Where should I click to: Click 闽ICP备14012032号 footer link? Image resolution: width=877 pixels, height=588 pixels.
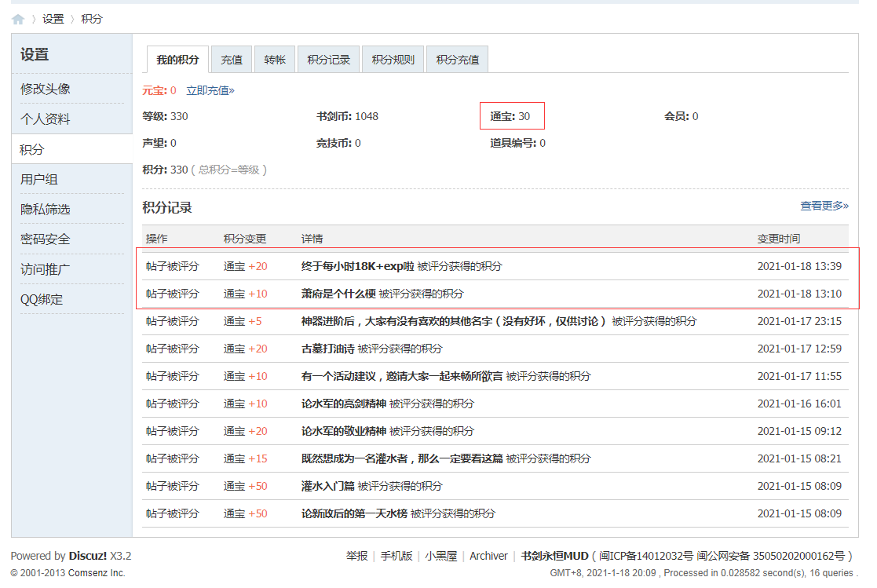point(646,556)
